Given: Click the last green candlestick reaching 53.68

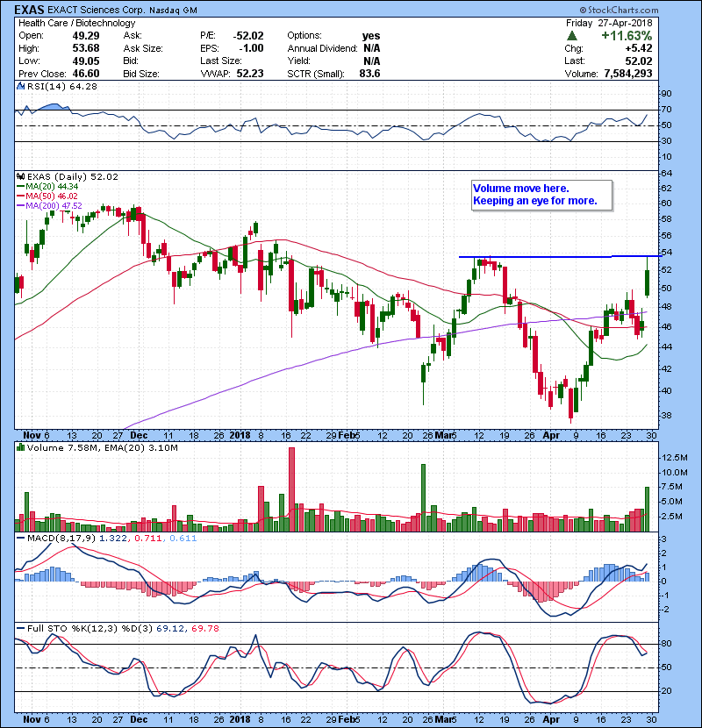Looking at the screenshot, I should click(648, 277).
